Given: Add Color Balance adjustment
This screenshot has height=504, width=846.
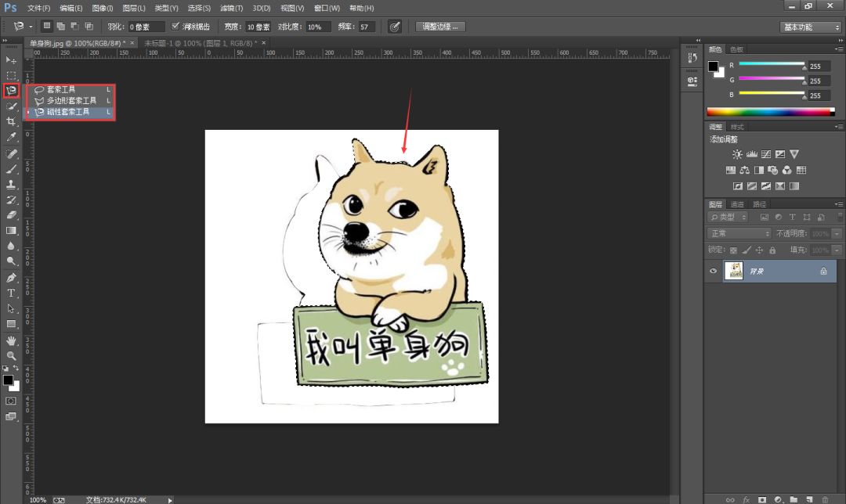Looking at the screenshot, I should (x=745, y=171).
